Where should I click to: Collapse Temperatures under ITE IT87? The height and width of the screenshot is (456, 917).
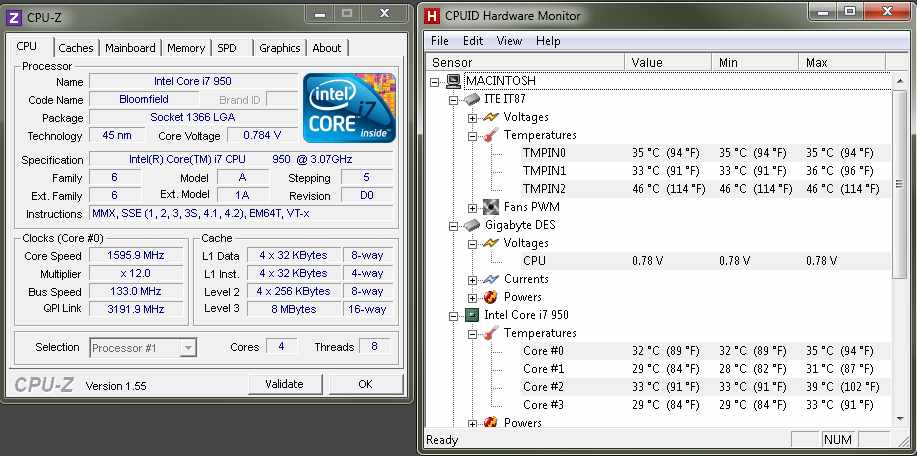pos(472,136)
